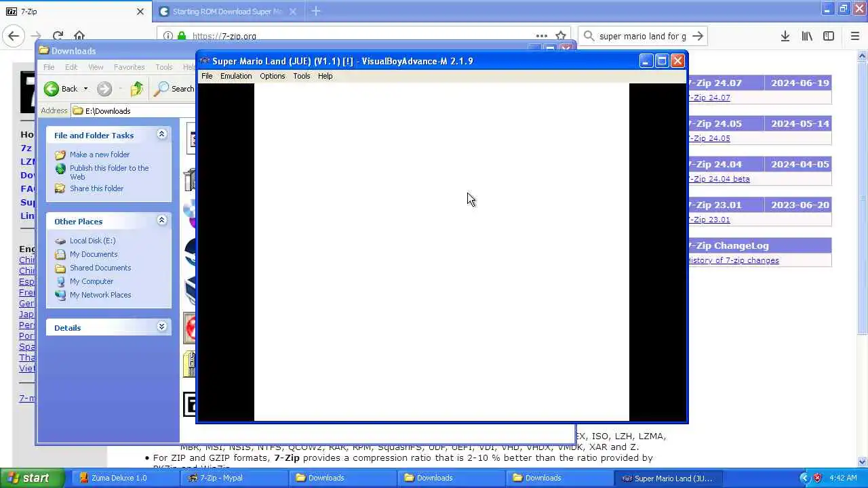
Task: Click the Up folder icon in explorer toolbar
Action: (x=137, y=89)
